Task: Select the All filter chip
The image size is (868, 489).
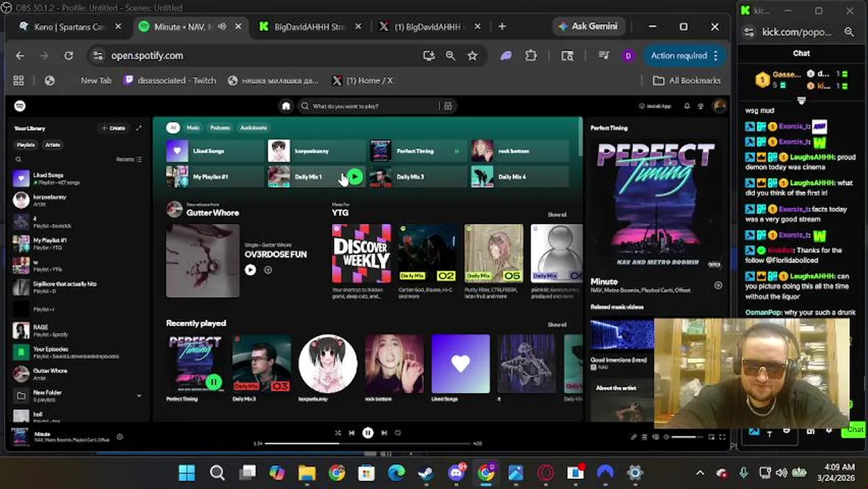Action: [x=173, y=128]
